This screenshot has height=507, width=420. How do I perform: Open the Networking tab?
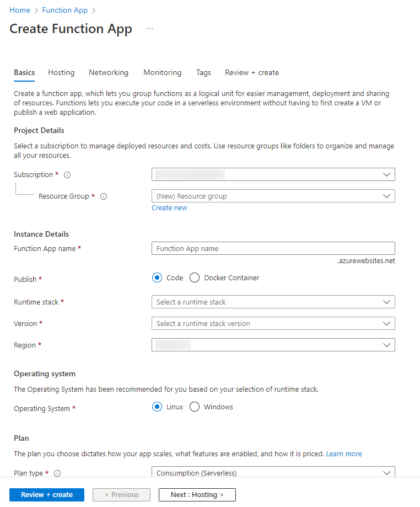click(x=108, y=72)
